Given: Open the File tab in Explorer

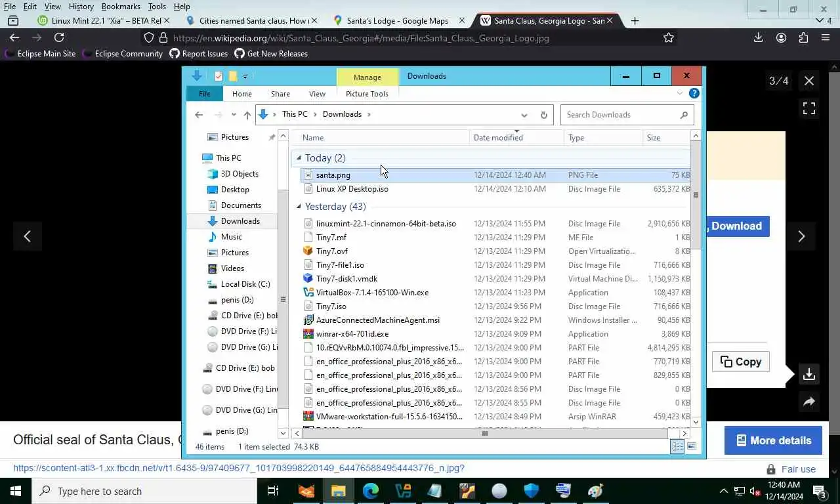Looking at the screenshot, I should point(205,94).
